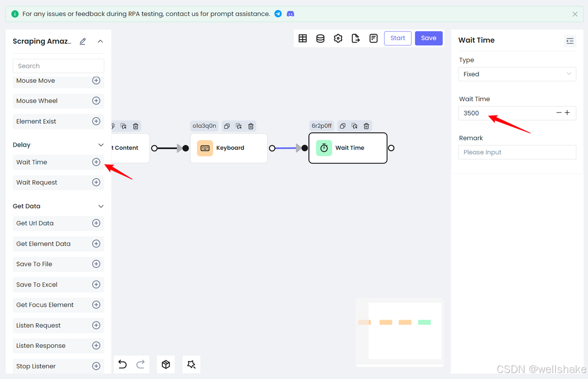Click the export file toolbar icon

tap(356, 38)
